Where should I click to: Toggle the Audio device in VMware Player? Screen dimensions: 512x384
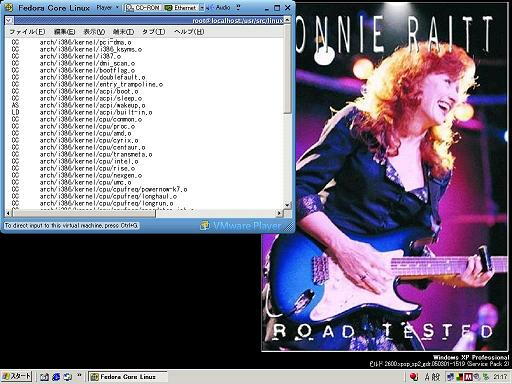coord(220,7)
